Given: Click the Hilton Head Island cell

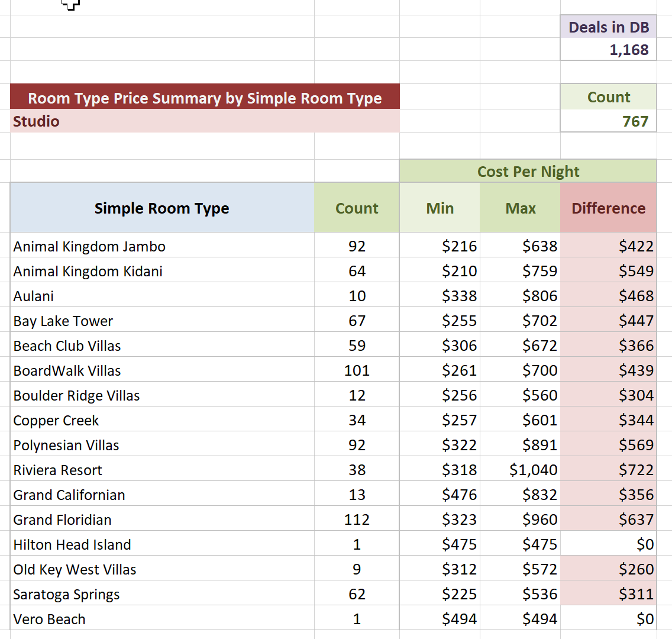Looking at the screenshot, I should [x=73, y=544].
